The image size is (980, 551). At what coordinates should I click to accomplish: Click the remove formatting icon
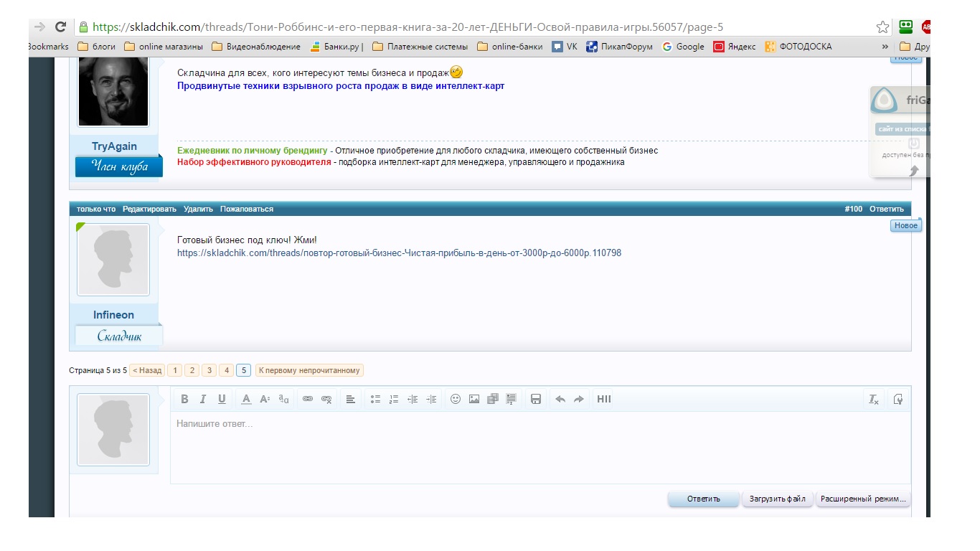tap(873, 400)
